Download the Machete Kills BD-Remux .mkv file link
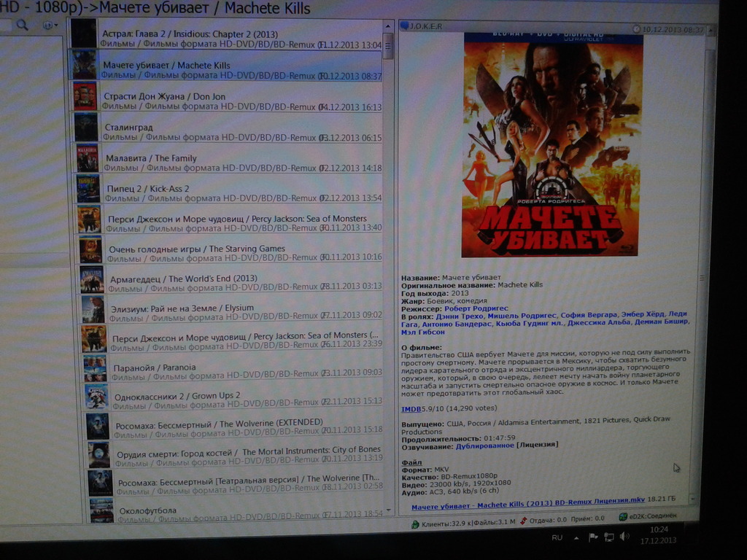Viewport: 747px width, 560px height. click(528, 503)
